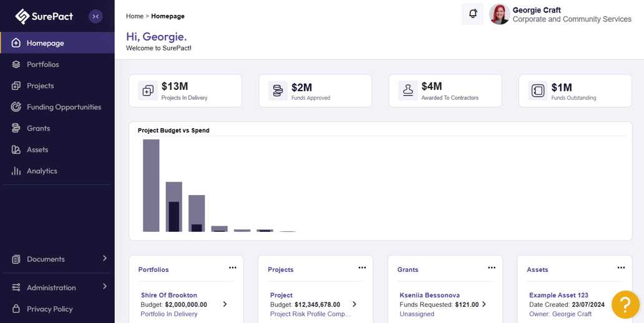
Task: Click the SurePact logo
Action: [44, 16]
